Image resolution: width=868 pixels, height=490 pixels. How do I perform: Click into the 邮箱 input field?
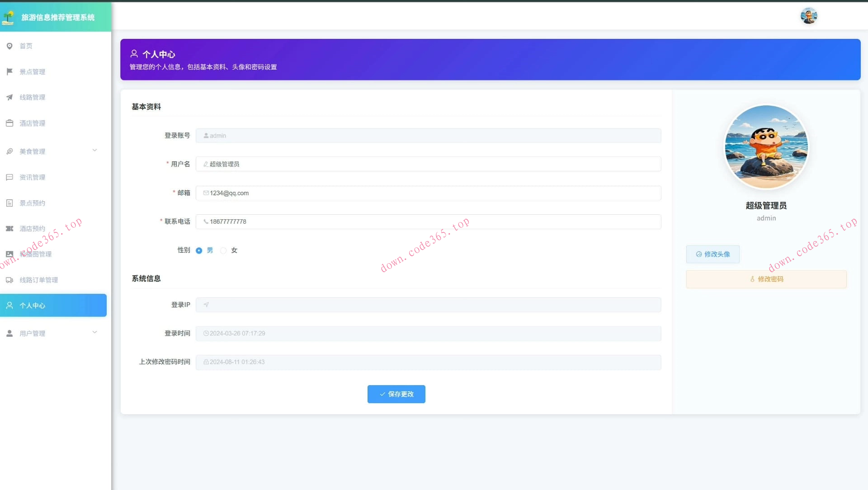pos(428,193)
